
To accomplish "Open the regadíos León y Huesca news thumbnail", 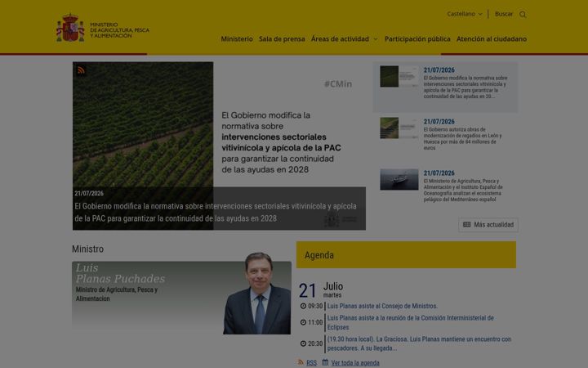I will point(399,128).
